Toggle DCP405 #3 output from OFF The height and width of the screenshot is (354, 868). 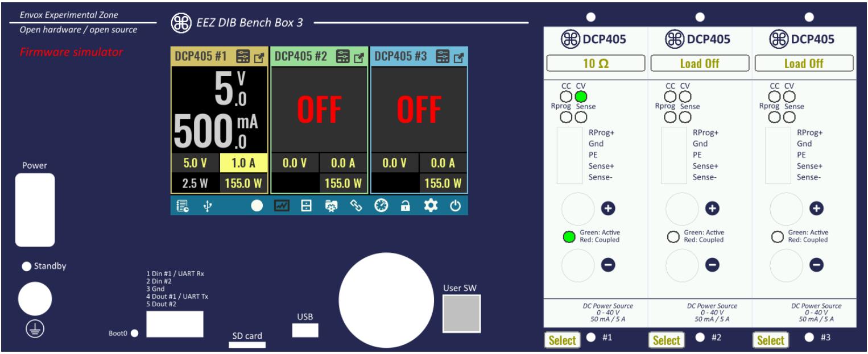click(419, 109)
